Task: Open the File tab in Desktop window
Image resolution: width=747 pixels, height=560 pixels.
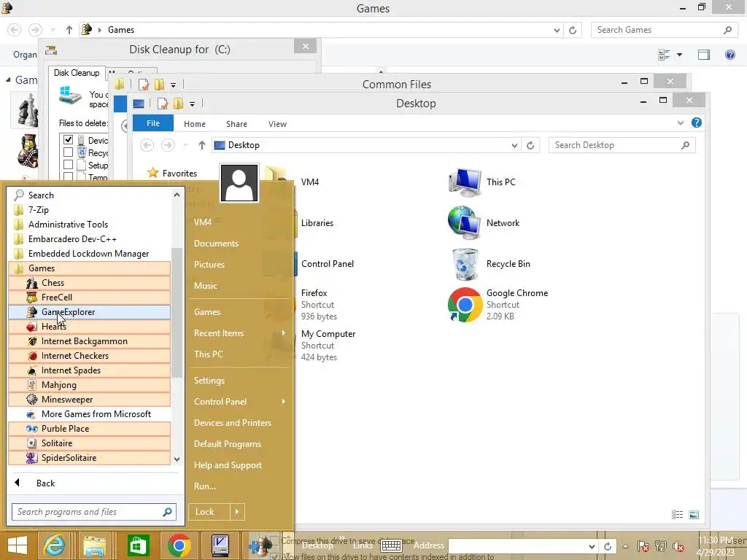Action: tap(153, 123)
